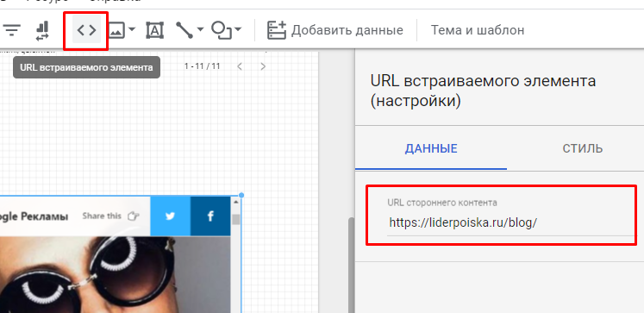The height and width of the screenshot is (313, 644).
Task: Insert URL embed element with code icon
Action: click(x=87, y=30)
